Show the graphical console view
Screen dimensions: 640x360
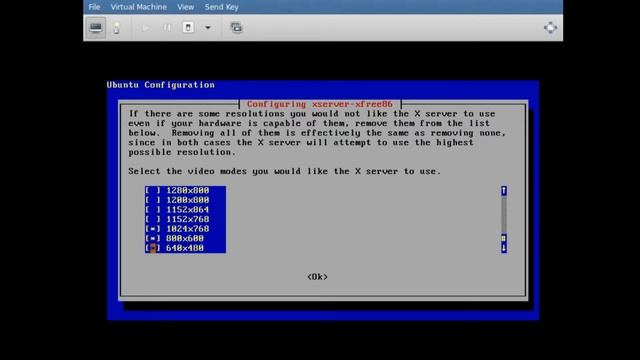(x=96, y=28)
